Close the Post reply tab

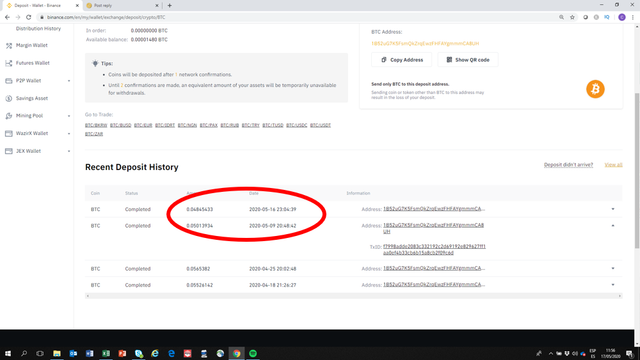(x=157, y=6)
